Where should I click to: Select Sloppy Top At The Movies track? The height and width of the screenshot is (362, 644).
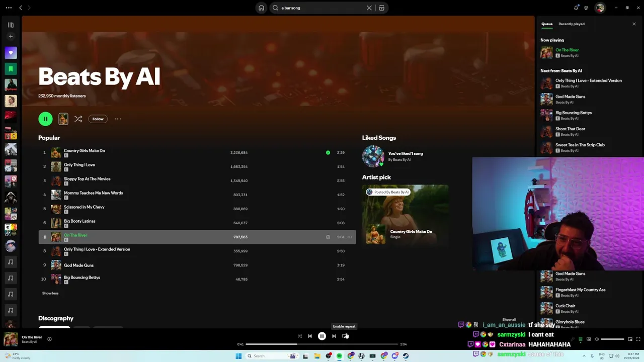coord(197,180)
